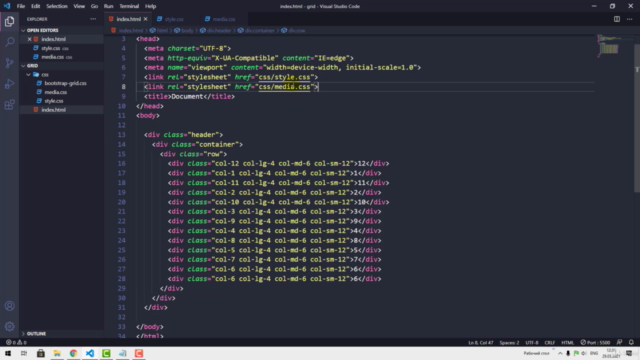Open Windows action center icon
This screenshot has width=640, height=360.
pyautogui.click(x=629, y=353)
